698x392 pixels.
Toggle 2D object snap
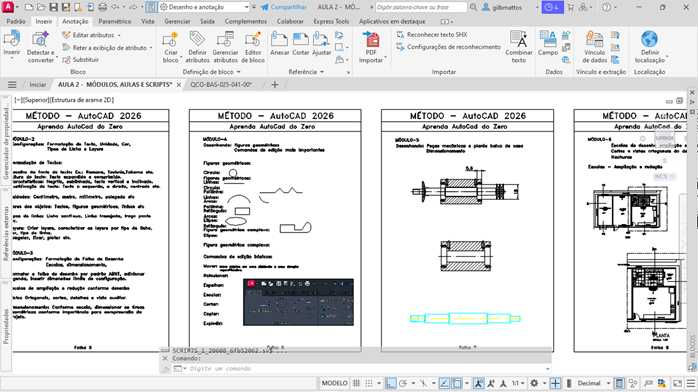pos(457,383)
